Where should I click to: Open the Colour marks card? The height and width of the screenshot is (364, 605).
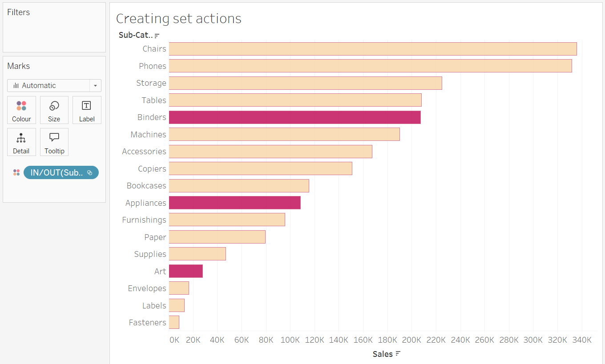point(21,110)
